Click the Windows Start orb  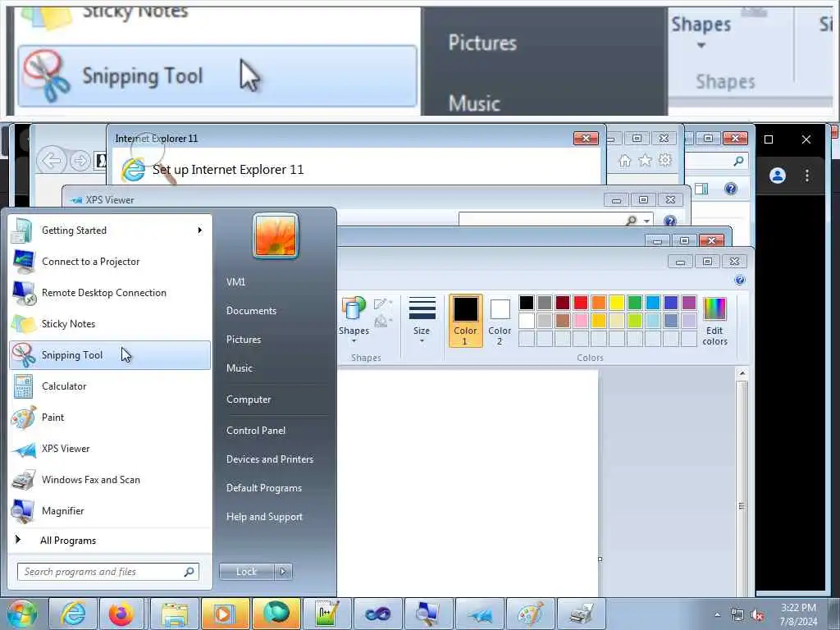point(21,614)
